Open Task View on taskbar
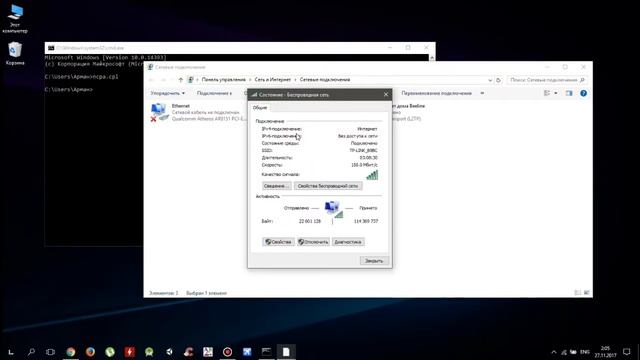 [50, 351]
